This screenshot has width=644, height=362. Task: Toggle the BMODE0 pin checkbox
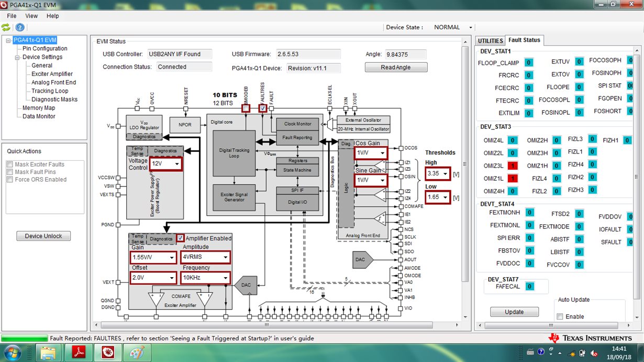(x=246, y=108)
